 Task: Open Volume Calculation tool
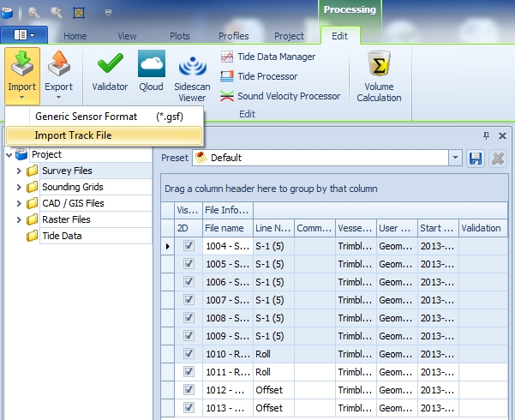tap(379, 77)
